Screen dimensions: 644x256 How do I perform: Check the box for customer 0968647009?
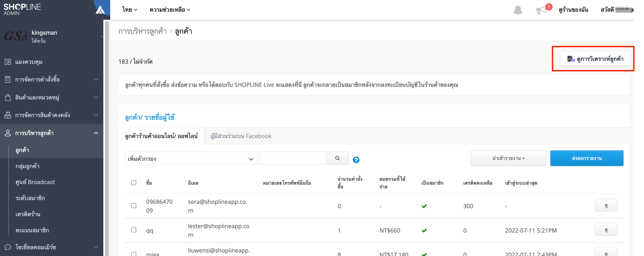coord(134,206)
